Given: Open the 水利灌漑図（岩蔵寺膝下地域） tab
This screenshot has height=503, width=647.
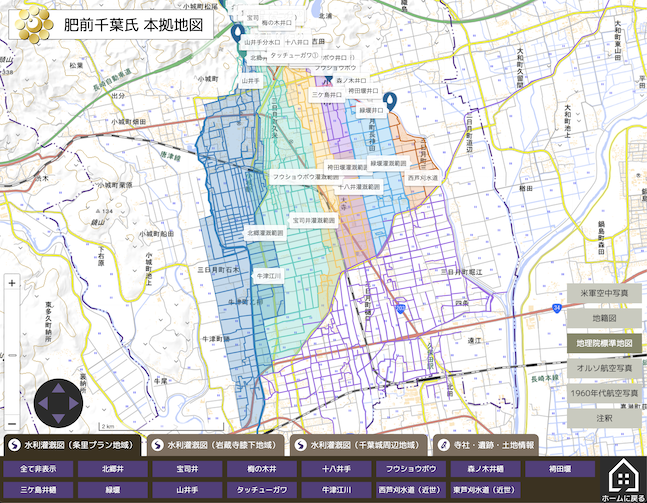Looking at the screenshot, I should pyautogui.click(x=217, y=444).
